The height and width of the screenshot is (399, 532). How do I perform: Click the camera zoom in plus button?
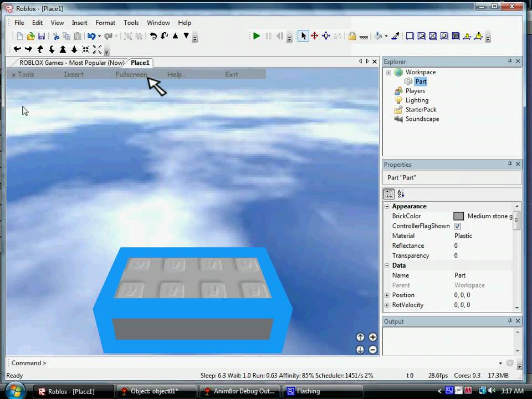coord(373,337)
